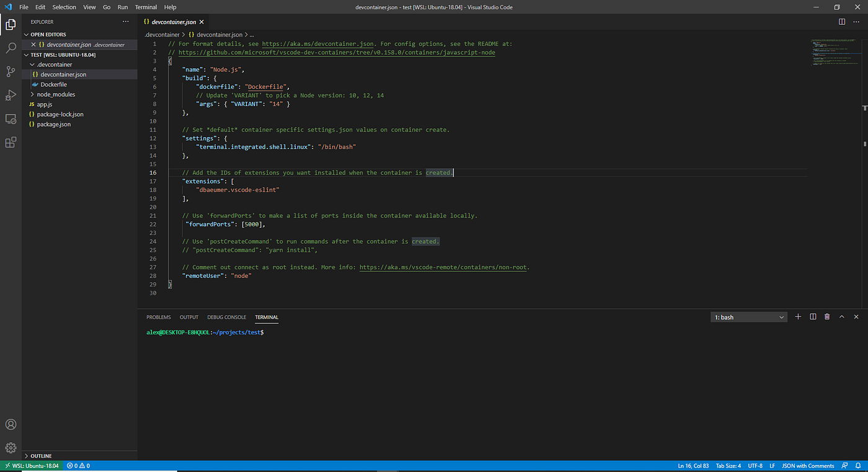
Task: Change language mode via 'JSON with Comments'
Action: click(x=808, y=466)
